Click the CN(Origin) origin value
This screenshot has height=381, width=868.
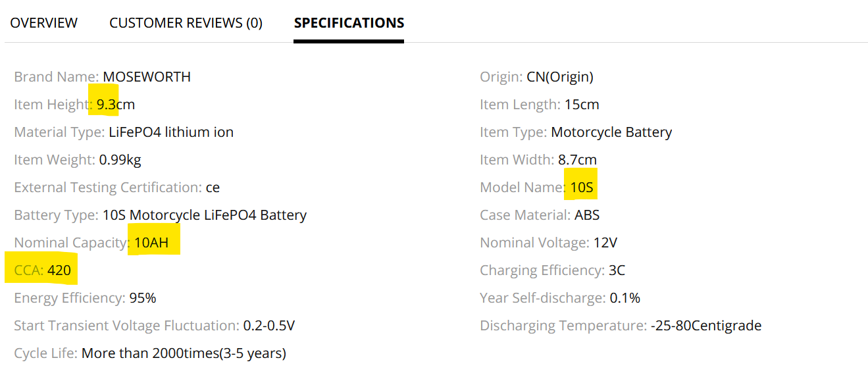(x=560, y=77)
